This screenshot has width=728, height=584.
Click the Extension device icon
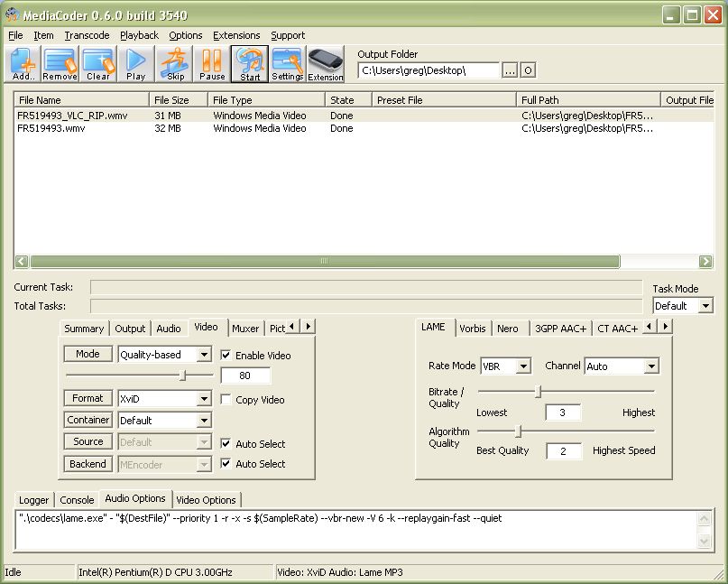(x=326, y=64)
